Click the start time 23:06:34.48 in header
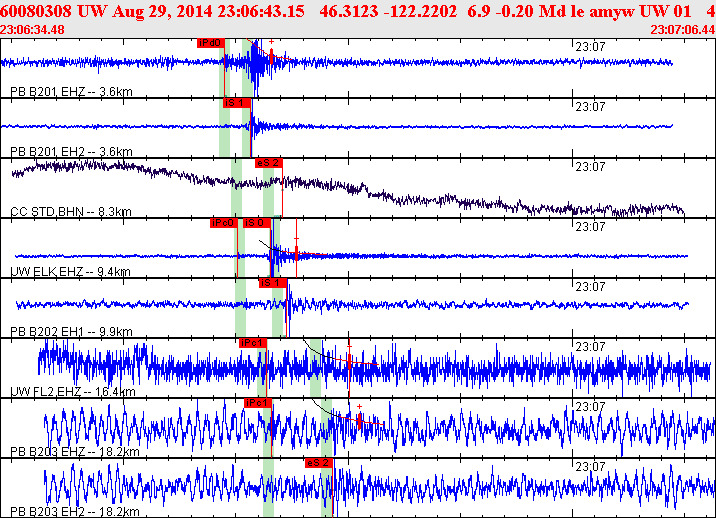Viewport: 716px width, 518px height. (x=32, y=30)
